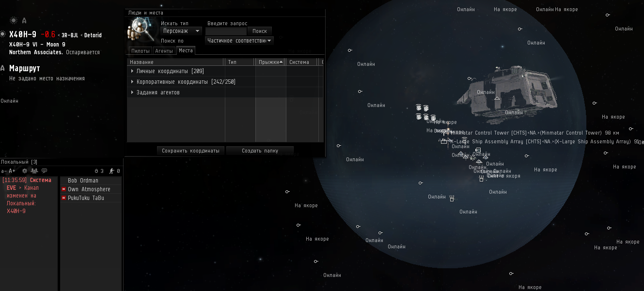Expand Задания агентов folder
Screen dimensions: 644x291
132,92
